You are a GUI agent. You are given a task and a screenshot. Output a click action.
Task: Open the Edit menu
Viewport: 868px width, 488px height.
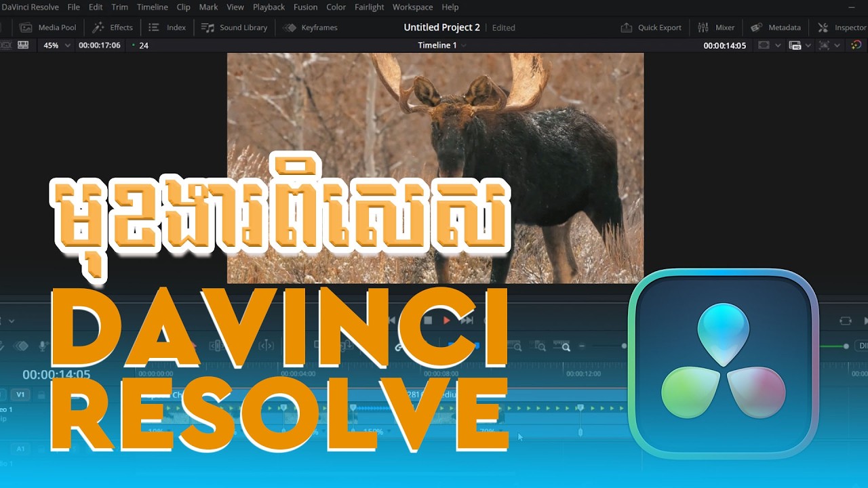[96, 7]
